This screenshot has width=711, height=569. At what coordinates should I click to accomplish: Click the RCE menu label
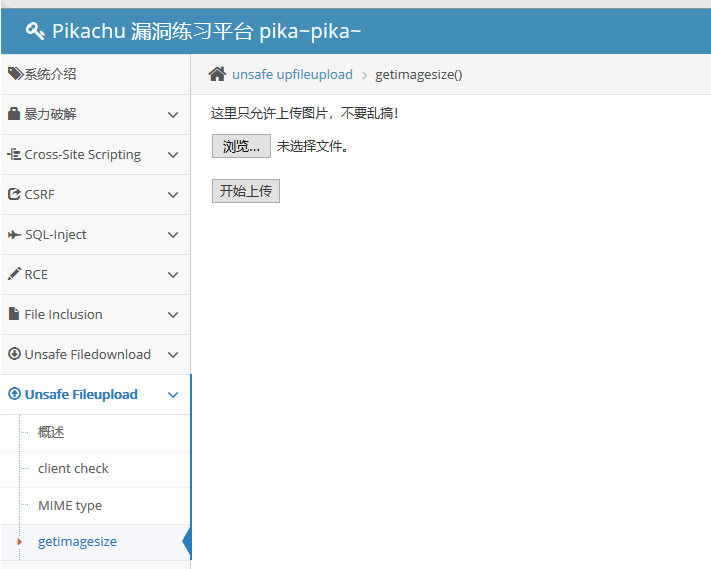point(36,274)
